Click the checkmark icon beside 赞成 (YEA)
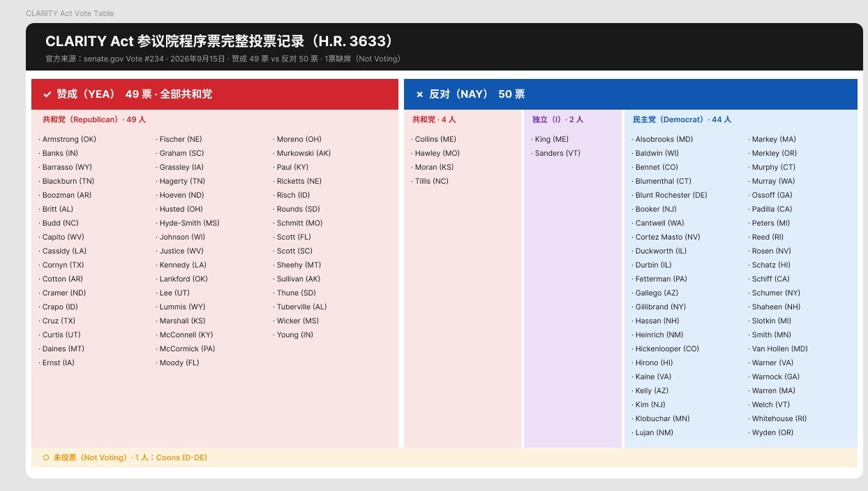868x491 pixels. pos(47,94)
